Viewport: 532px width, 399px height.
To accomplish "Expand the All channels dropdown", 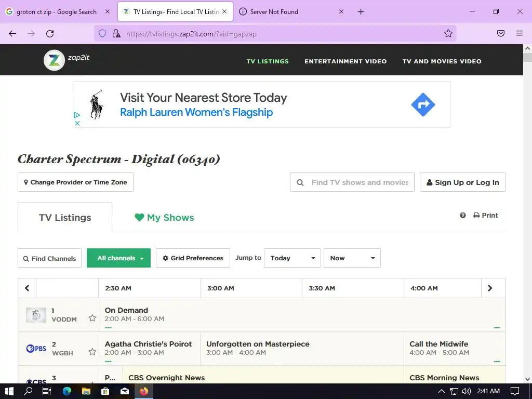I will click(119, 258).
